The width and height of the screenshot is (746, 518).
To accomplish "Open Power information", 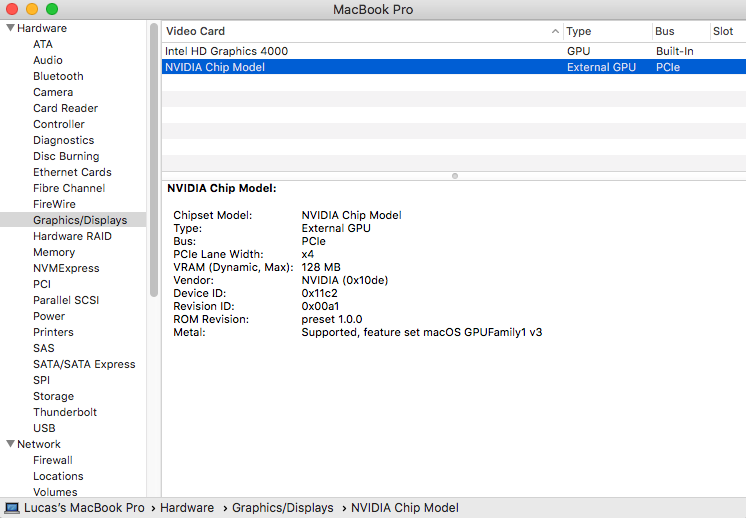I will tap(49, 316).
